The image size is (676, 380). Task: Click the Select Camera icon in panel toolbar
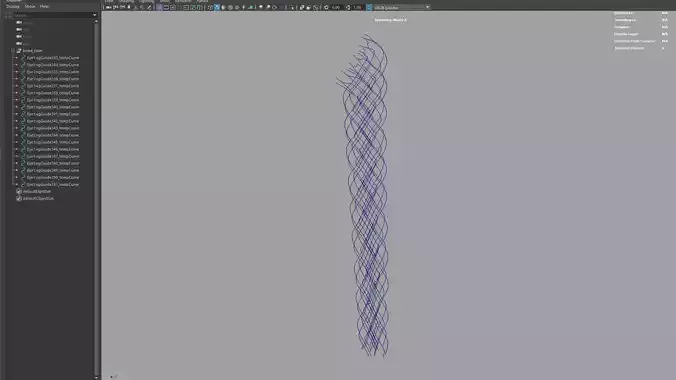click(109, 7)
